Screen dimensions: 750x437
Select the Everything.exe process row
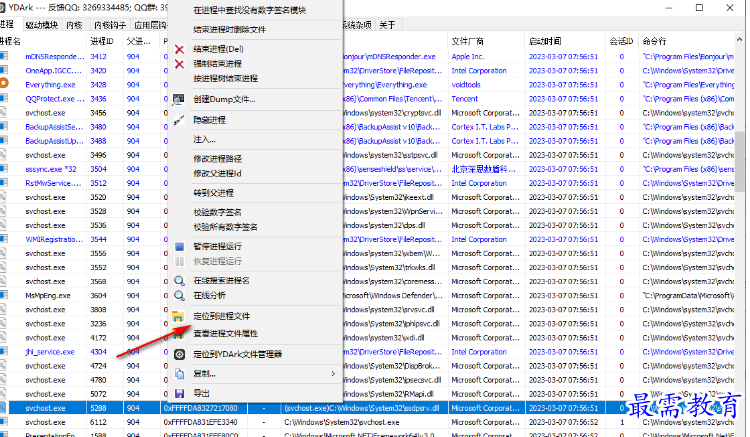point(367,85)
